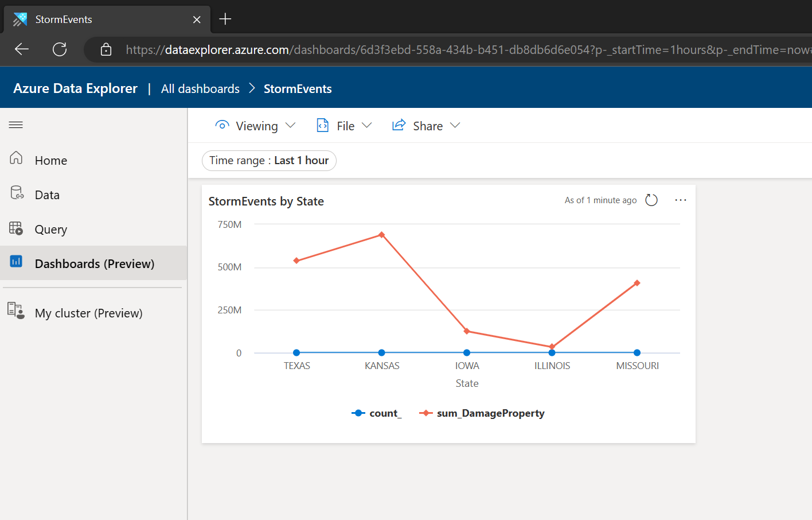Open a new browser tab
Screen dimensions: 812x520
click(225, 19)
